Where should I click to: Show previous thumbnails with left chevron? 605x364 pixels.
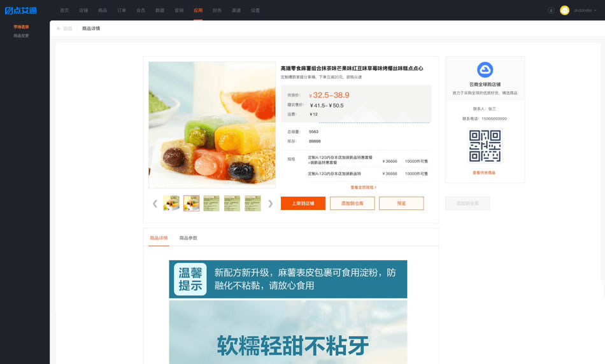pos(155,204)
